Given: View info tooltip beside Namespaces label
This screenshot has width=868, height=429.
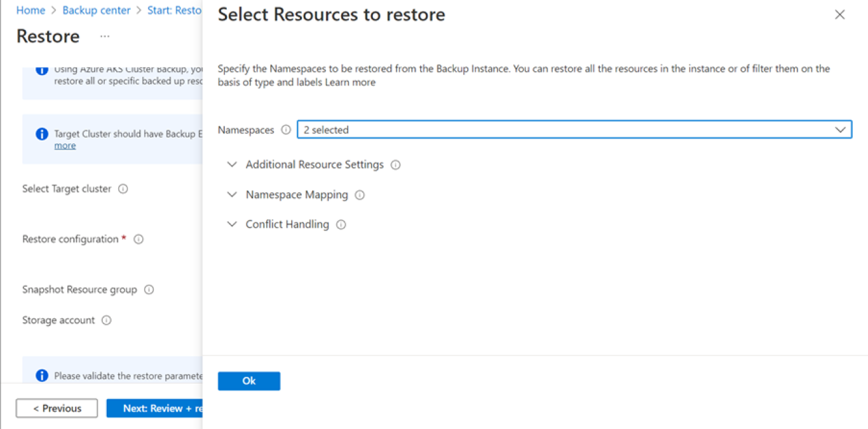Looking at the screenshot, I should [286, 130].
